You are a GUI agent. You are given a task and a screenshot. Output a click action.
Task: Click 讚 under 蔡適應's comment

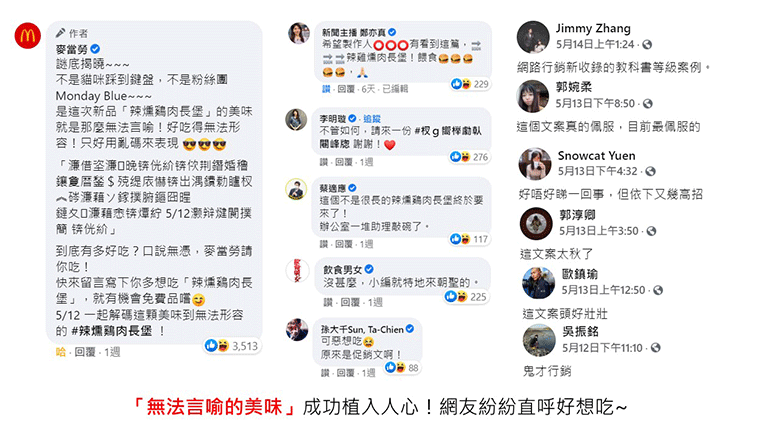point(324,244)
